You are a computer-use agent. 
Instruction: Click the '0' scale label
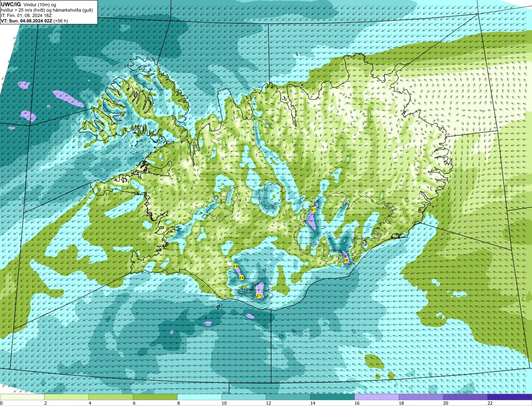[x=1, y=403]
